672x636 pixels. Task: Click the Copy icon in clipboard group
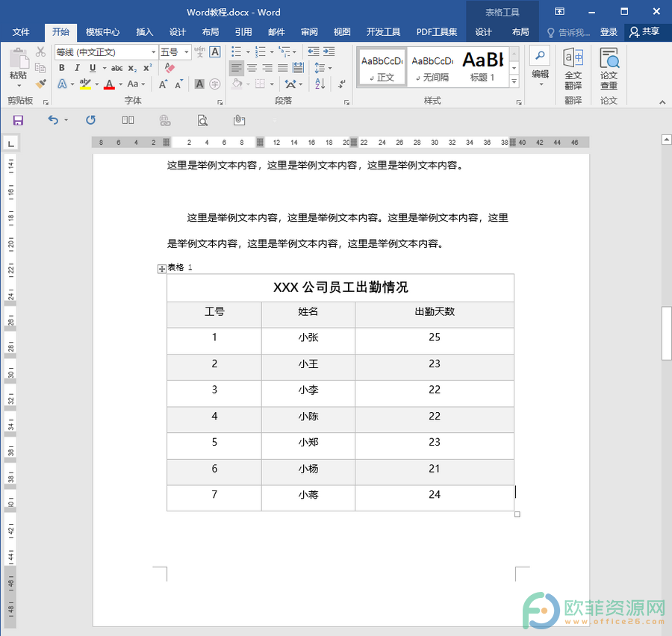coord(40,68)
